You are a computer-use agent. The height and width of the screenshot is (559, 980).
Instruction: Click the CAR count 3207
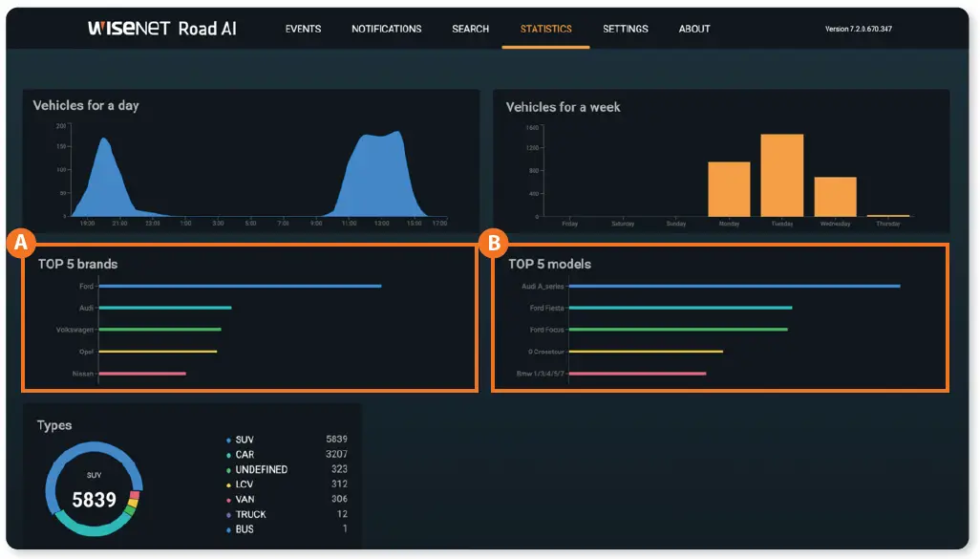point(336,454)
